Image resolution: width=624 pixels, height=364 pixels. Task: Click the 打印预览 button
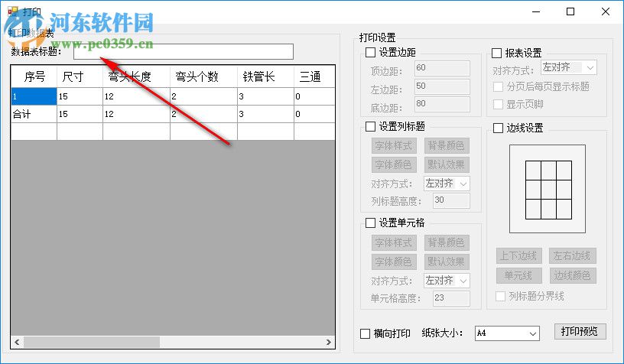point(580,331)
